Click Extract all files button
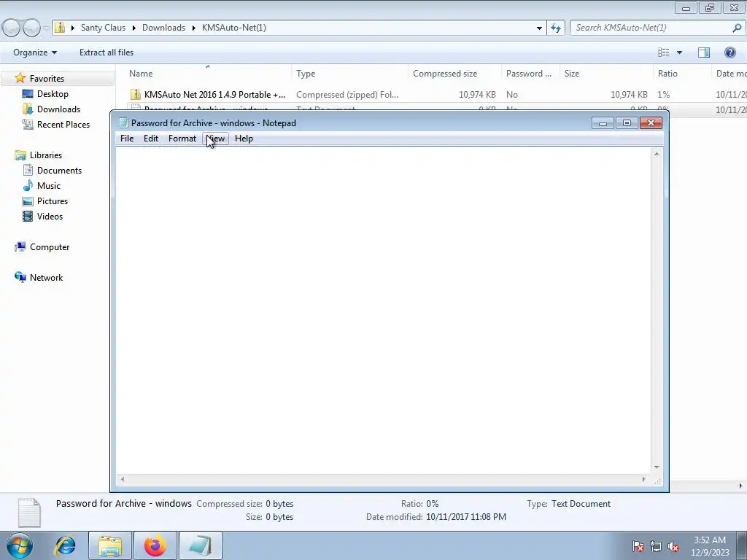 pos(107,52)
